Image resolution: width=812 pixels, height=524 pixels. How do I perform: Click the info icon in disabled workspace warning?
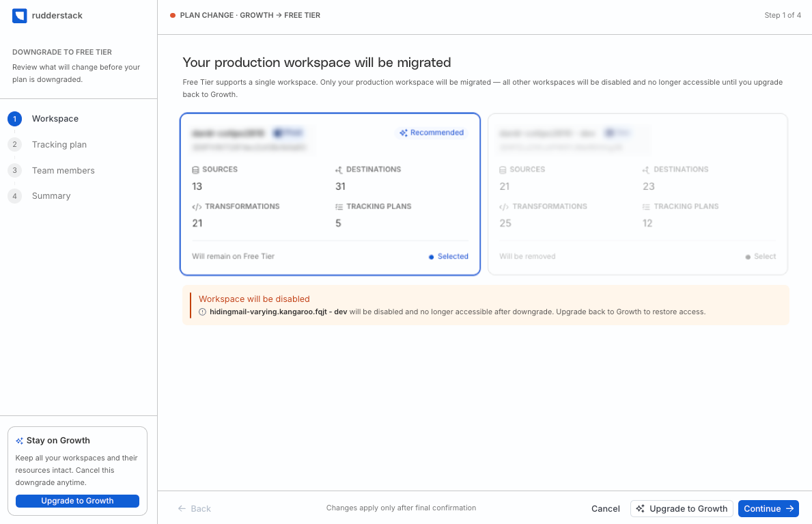tap(202, 312)
